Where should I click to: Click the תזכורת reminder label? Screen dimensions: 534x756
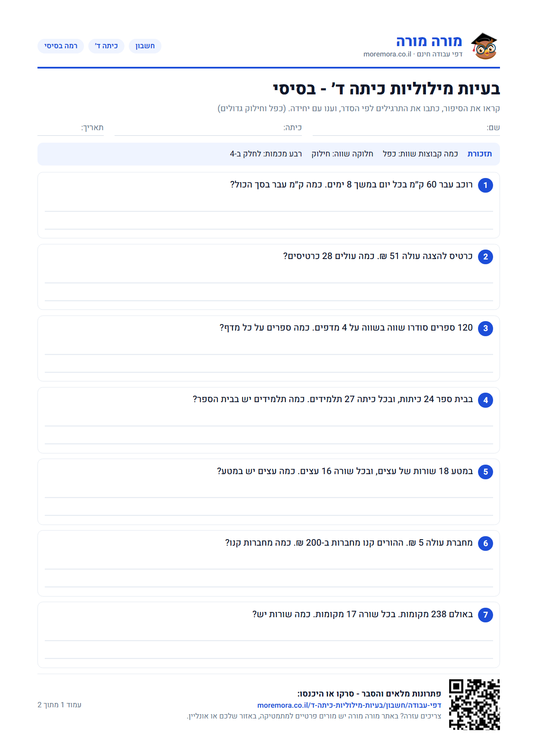coord(480,154)
